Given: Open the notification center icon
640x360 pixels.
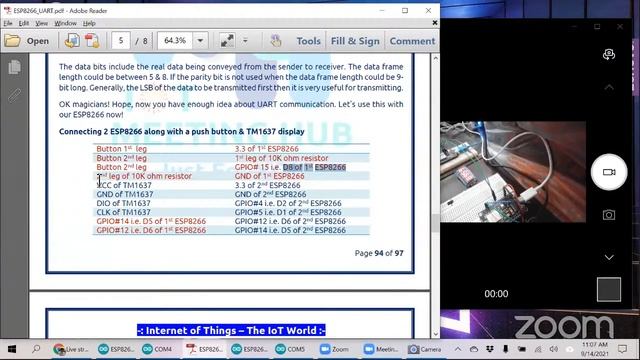Looking at the screenshot, I should point(622,349).
